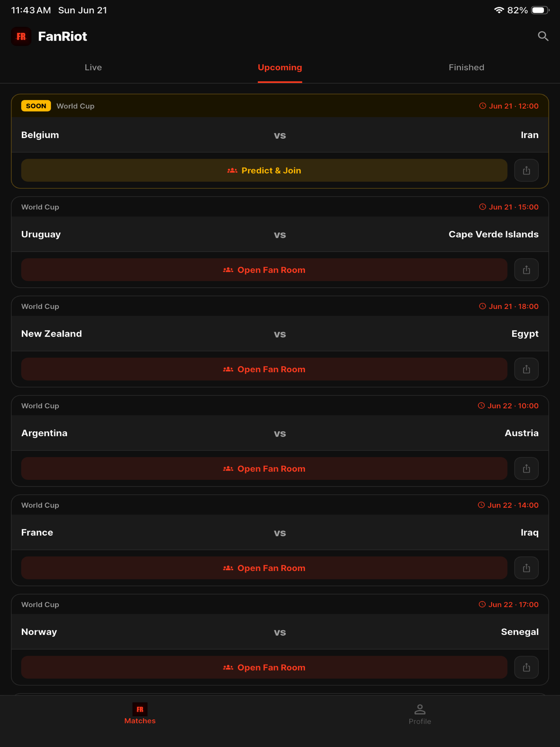Viewport: 560px width, 747px height.
Task: Share the New Zealand vs Egypt match
Action: pyautogui.click(x=526, y=369)
